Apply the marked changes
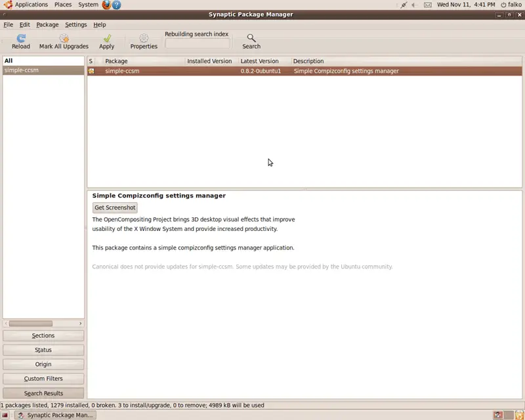525x420 pixels. pyautogui.click(x=107, y=42)
